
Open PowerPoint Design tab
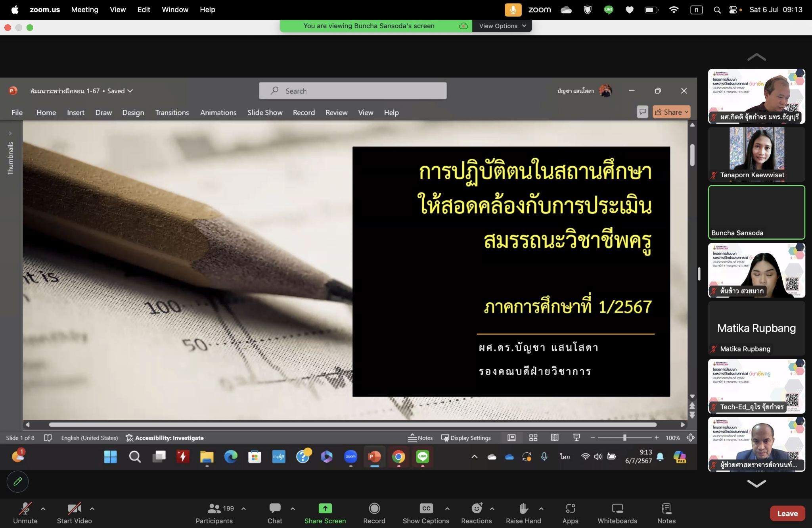click(133, 112)
